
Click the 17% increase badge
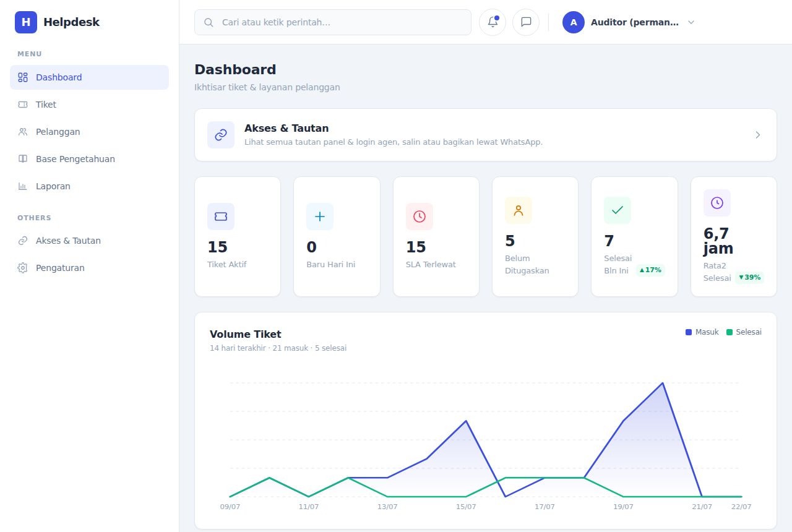coord(650,270)
